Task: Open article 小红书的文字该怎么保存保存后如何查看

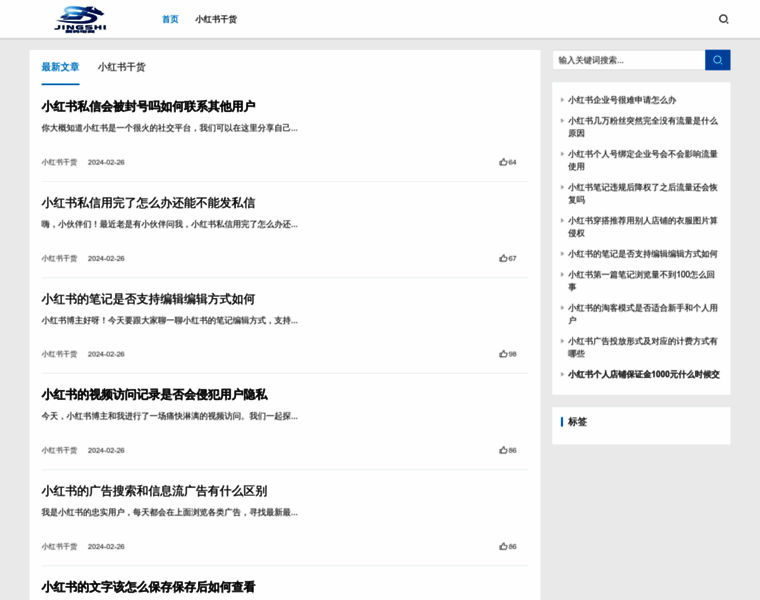Action: (x=148, y=587)
